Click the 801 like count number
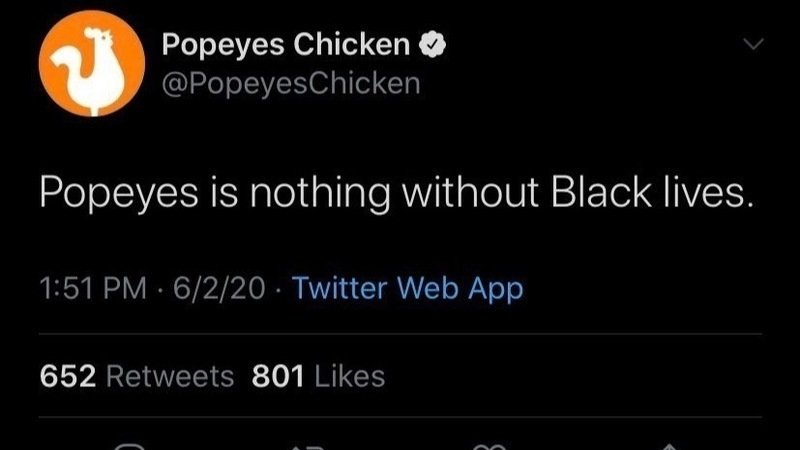800x450 pixels. point(278,377)
